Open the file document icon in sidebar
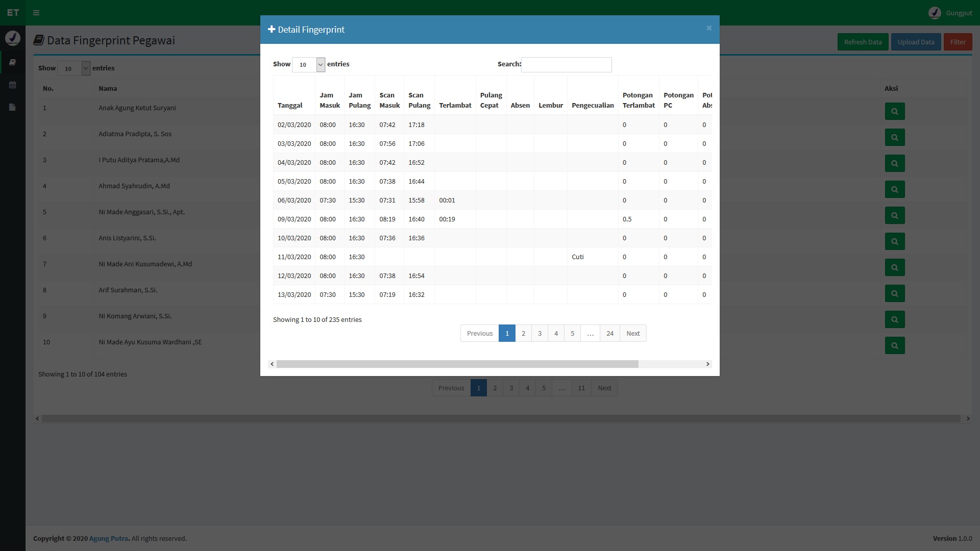Image resolution: width=980 pixels, height=551 pixels. 13,107
